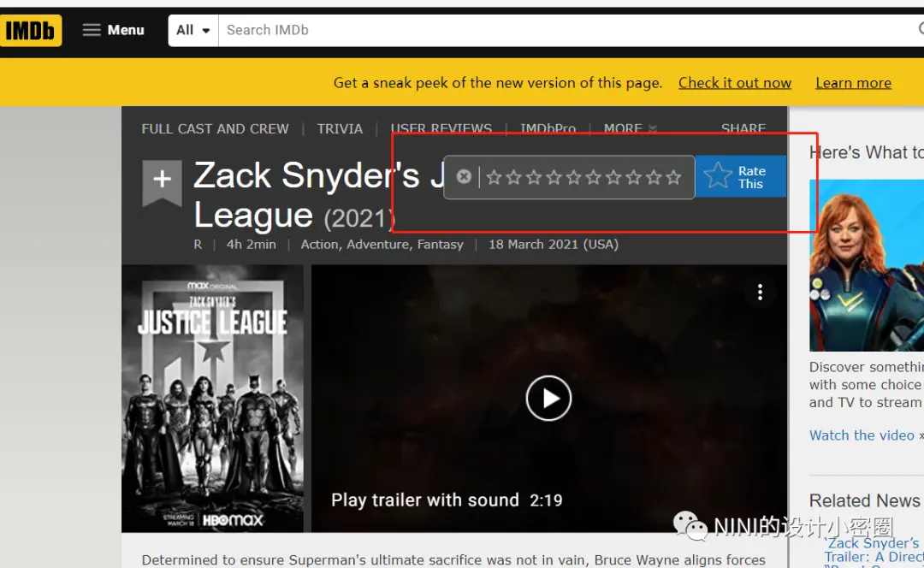This screenshot has width=924, height=568.
Task: Rate the movie 3 stars
Action: point(534,177)
